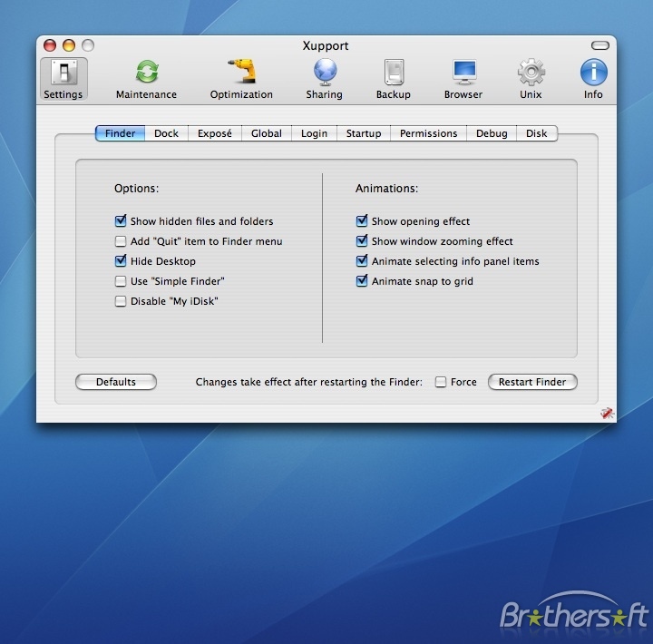Screen dimensions: 653x644
Task: Open the Maintenance section
Action: [x=146, y=79]
